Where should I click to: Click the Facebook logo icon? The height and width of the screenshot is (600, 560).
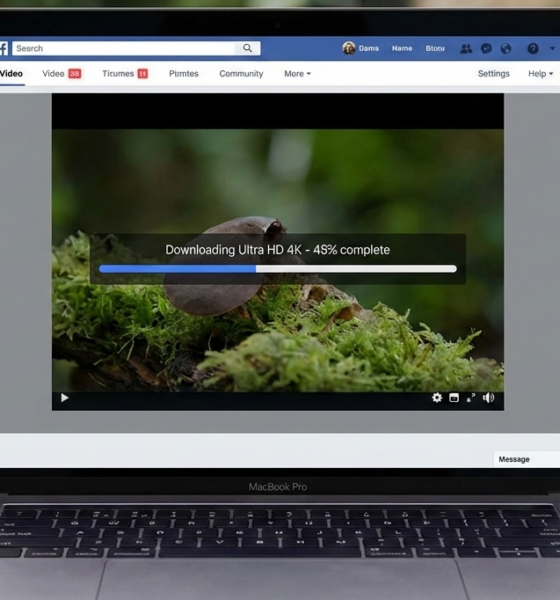pyautogui.click(x=3, y=49)
